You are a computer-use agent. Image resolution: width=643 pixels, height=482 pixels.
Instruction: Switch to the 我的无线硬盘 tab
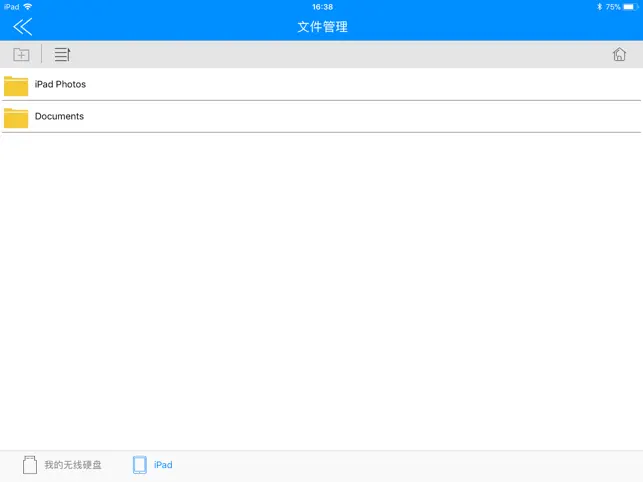tap(62, 465)
